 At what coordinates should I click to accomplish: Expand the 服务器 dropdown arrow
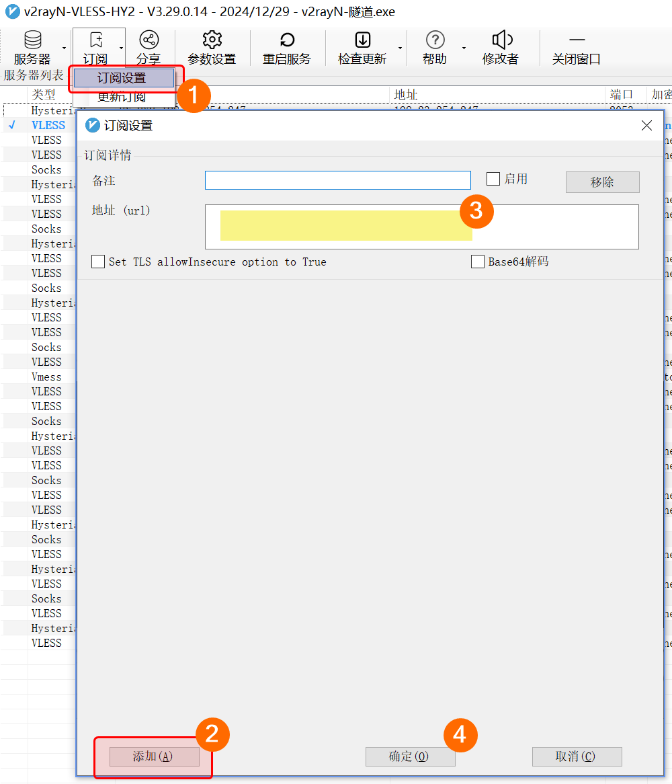coord(64,48)
